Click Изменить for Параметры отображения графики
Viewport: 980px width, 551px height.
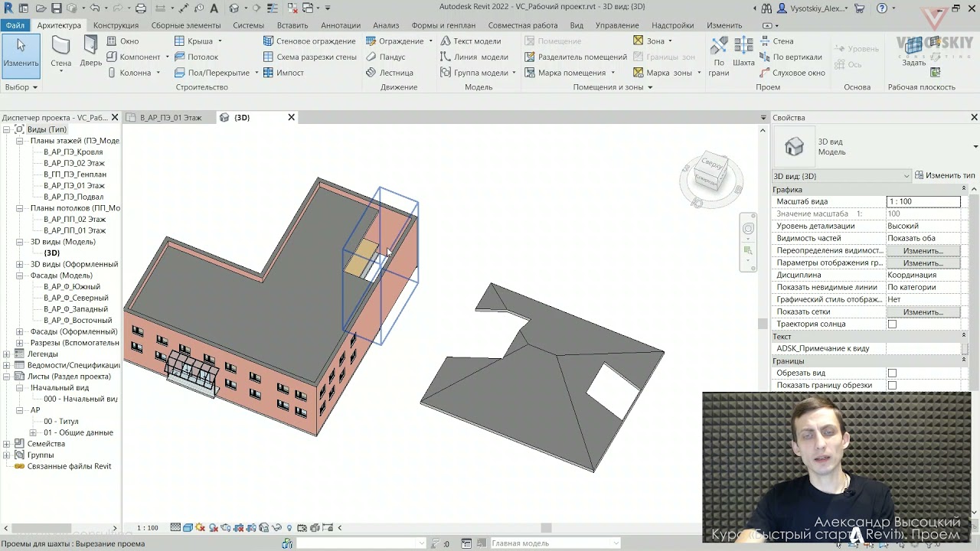[923, 263]
